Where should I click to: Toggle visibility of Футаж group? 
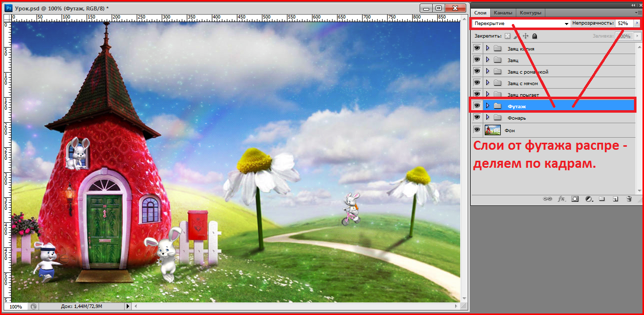(477, 106)
